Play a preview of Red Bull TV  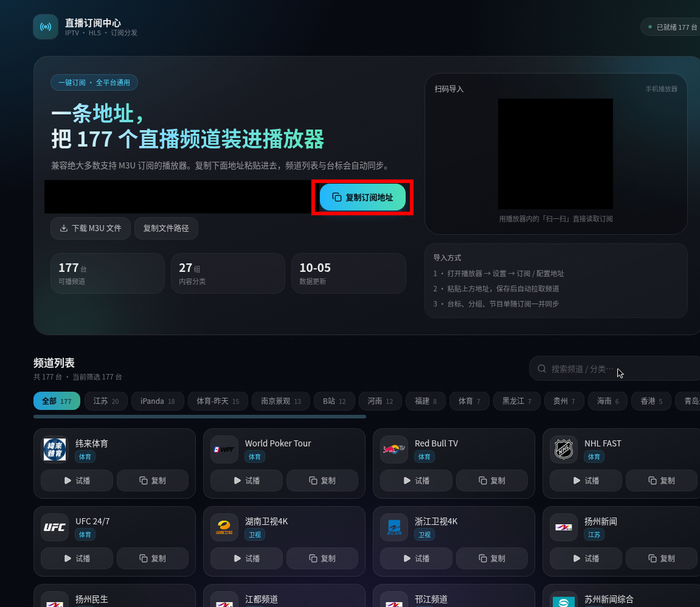tap(416, 480)
